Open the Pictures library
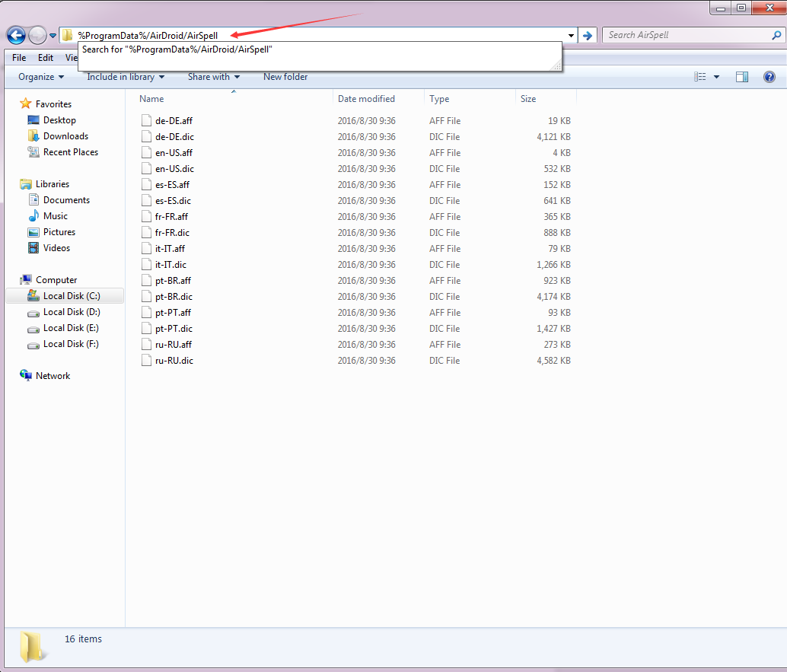 click(52, 232)
